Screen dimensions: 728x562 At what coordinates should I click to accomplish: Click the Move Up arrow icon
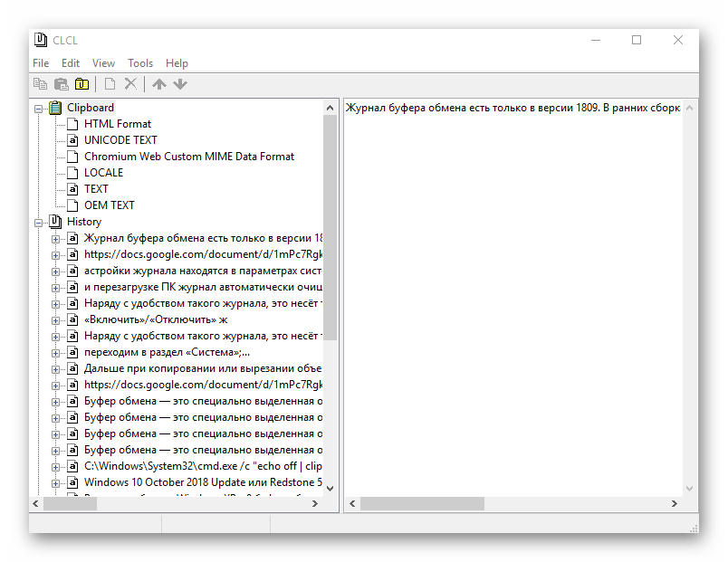point(159,84)
